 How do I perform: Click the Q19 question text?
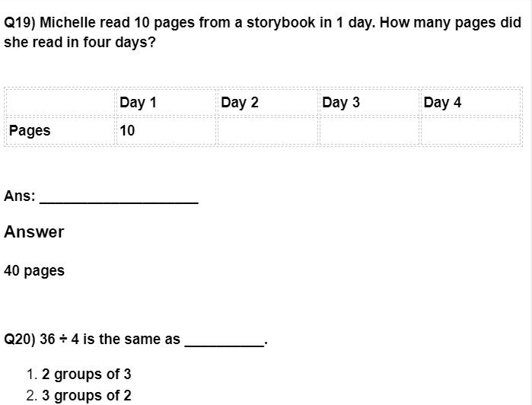coord(263,33)
